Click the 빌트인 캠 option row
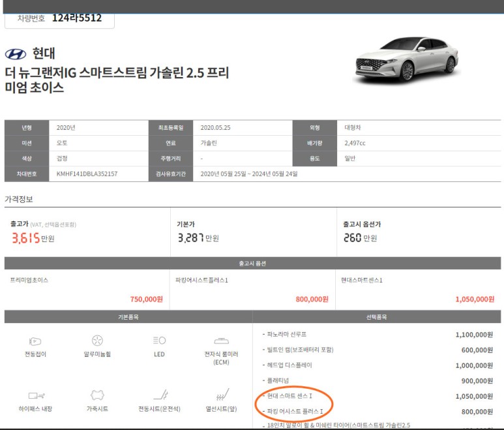This screenshot has height=430, width=504. [378, 350]
